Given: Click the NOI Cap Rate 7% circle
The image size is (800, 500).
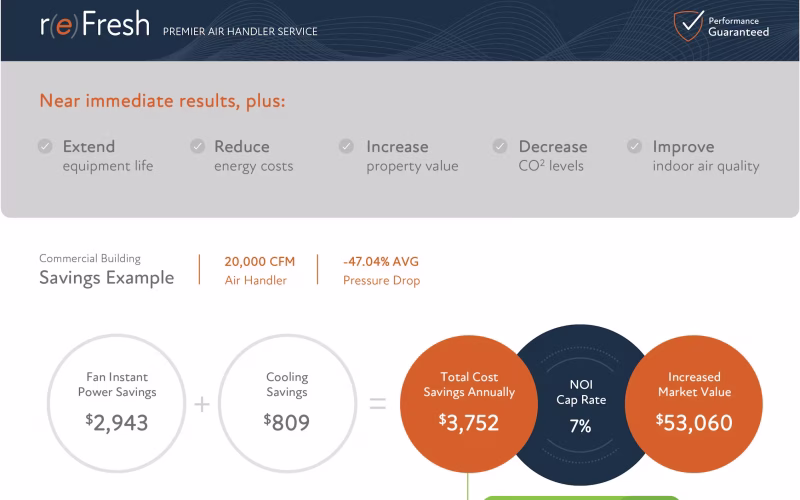Looking at the screenshot, I should point(581,403).
